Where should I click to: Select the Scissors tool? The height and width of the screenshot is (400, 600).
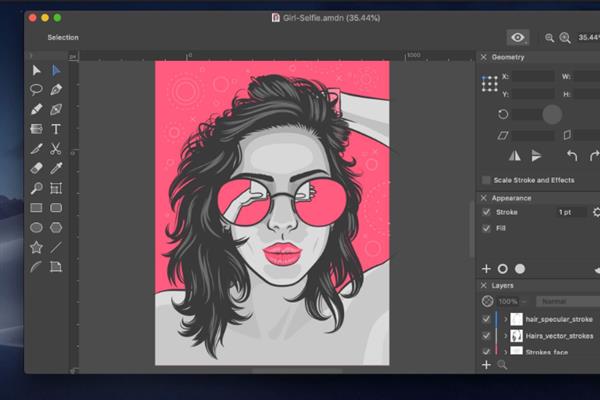coord(56,149)
